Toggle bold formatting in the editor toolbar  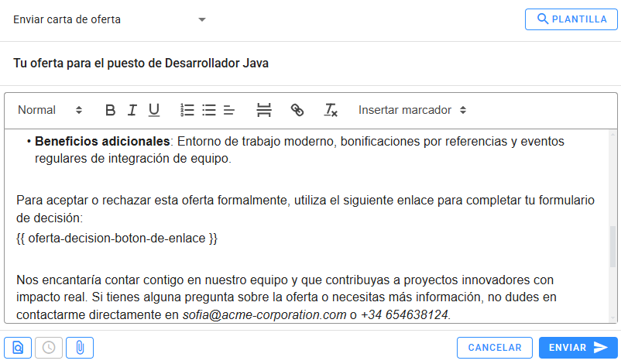pos(111,110)
